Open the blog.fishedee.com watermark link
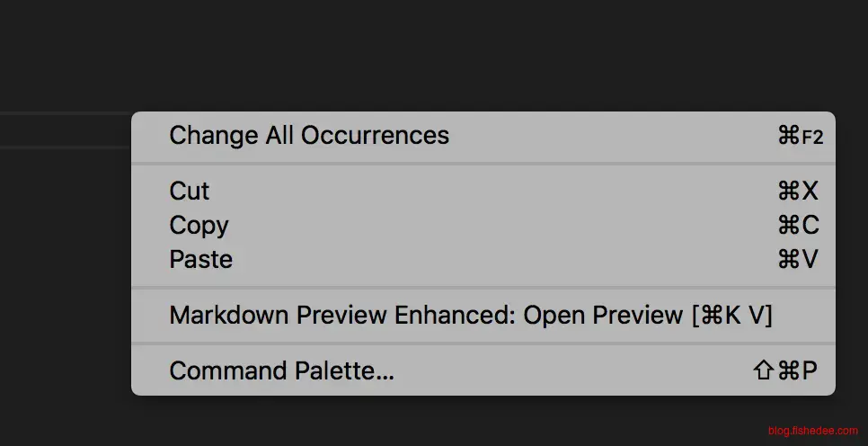The image size is (868, 446). [x=812, y=432]
